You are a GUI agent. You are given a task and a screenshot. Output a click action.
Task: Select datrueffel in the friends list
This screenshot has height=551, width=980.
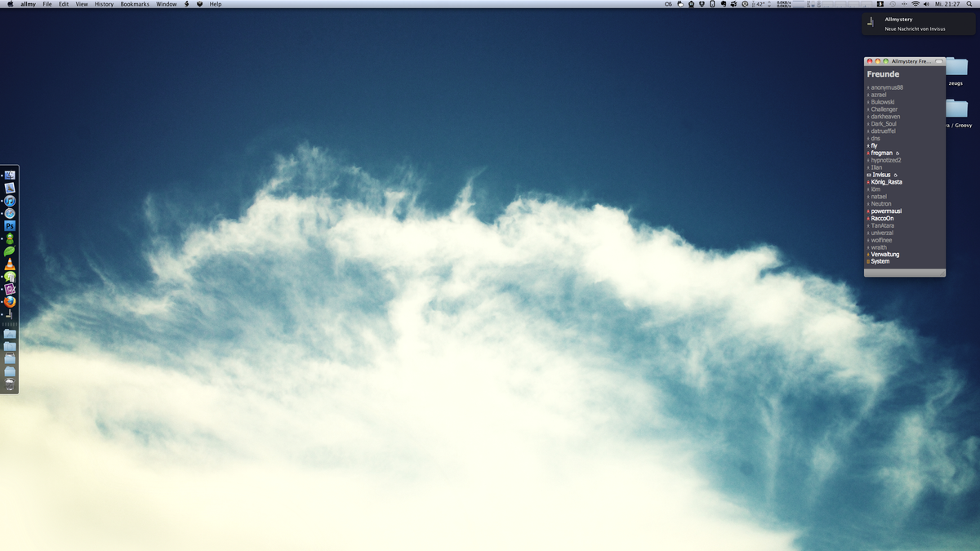click(884, 131)
